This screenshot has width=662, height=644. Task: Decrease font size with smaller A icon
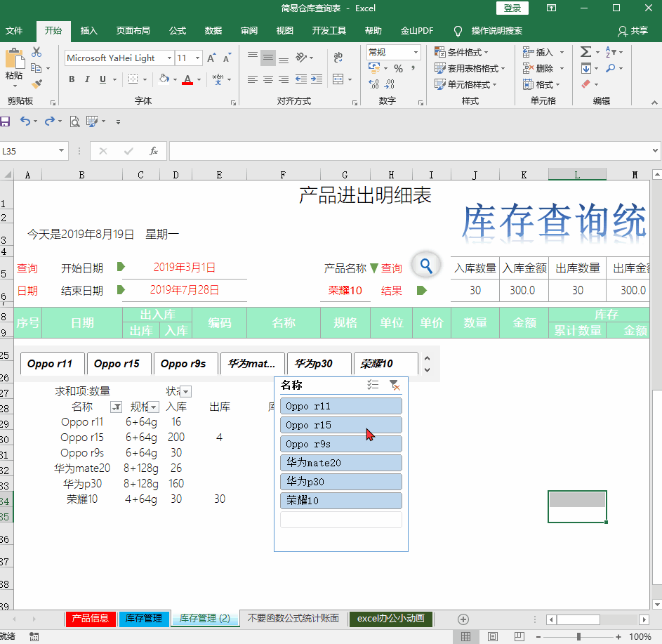227,58
